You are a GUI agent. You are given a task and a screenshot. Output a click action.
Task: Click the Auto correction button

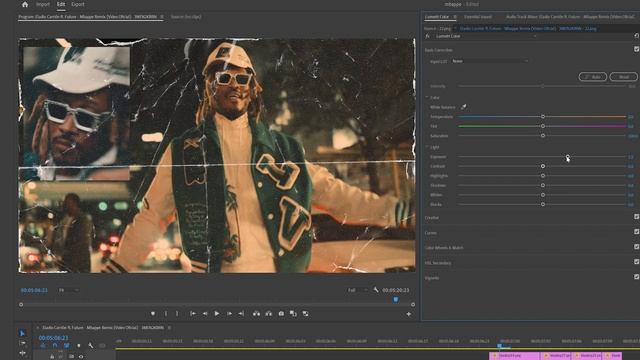click(x=593, y=77)
